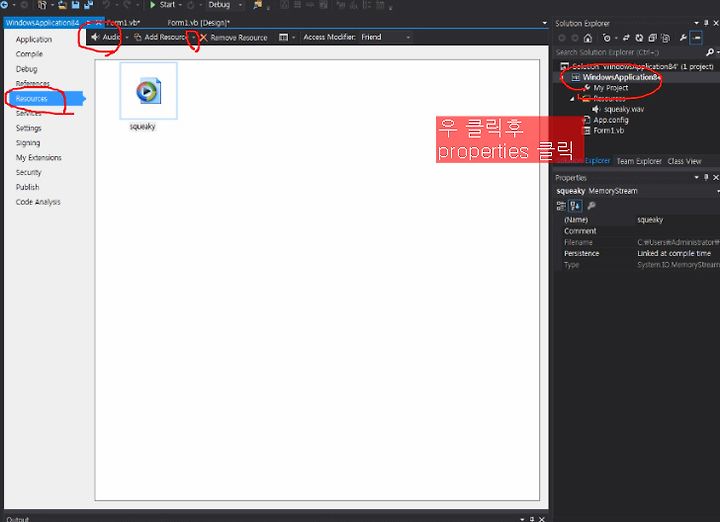The height and width of the screenshot is (522, 720).
Task: Open the Properties panel object dropdown
Action: pos(718,191)
